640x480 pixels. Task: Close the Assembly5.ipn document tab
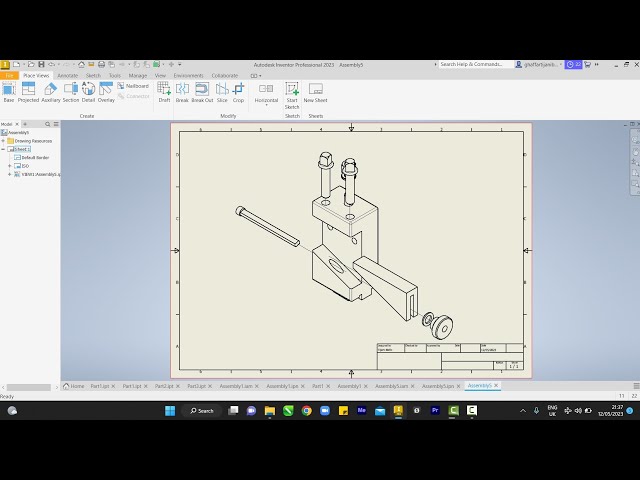pyautogui.click(x=458, y=386)
